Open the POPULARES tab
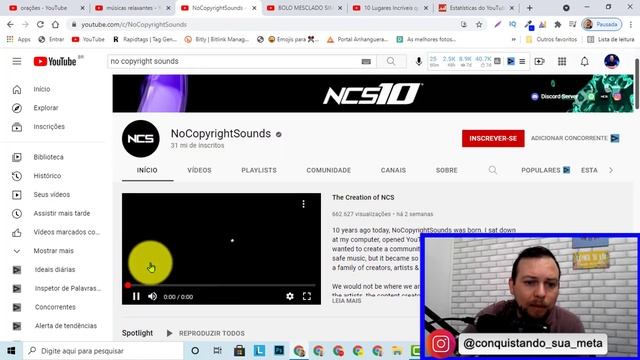This screenshot has height=360, width=640. coord(545,170)
